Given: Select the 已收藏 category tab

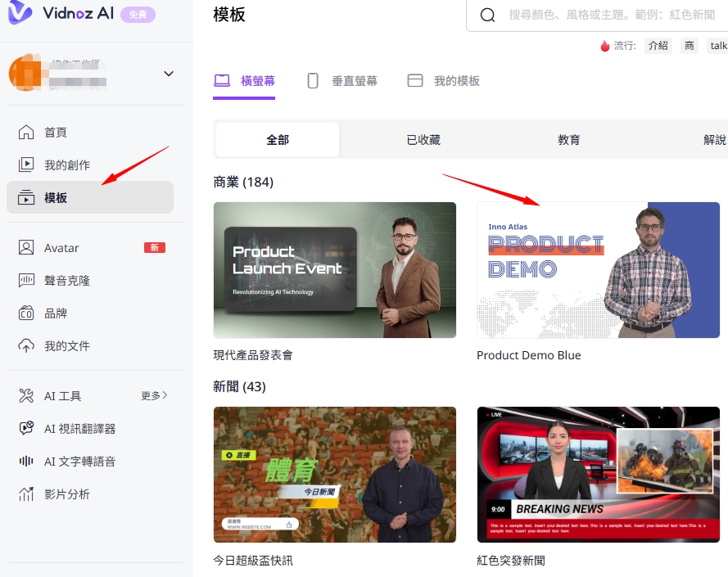Looking at the screenshot, I should pos(423,139).
